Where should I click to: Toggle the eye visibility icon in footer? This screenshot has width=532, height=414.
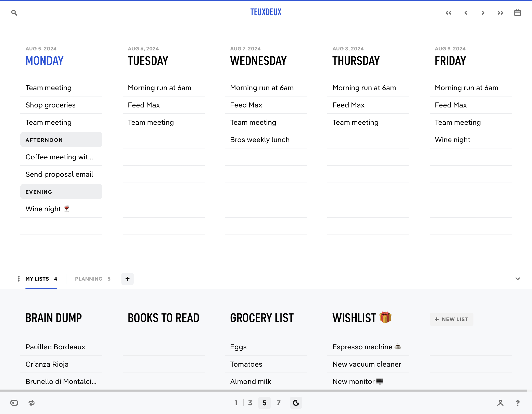[14, 403]
